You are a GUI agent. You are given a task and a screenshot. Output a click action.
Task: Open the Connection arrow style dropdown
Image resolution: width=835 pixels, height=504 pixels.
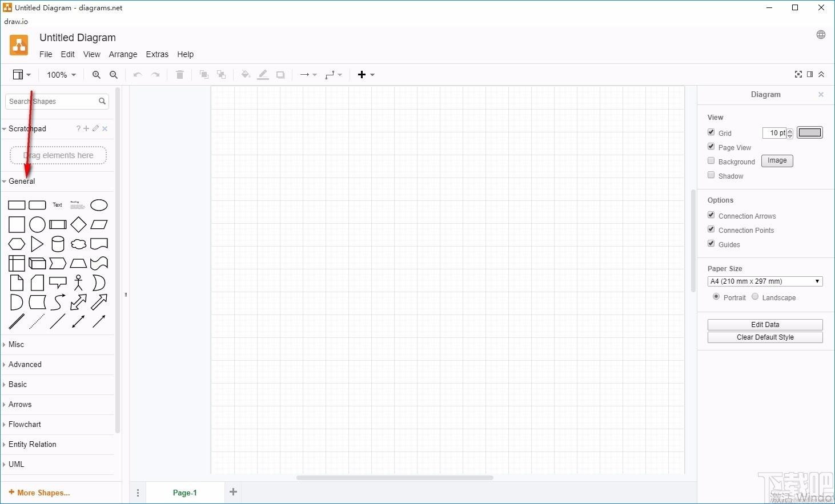click(308, 75)
